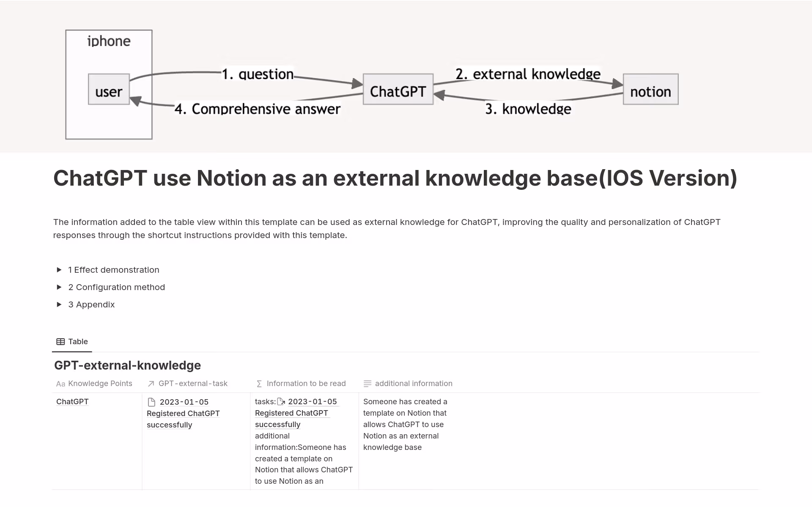Click the page icon beside 2023-01-05 in GPT-external-task cell
This screenshot has height=507, width=812.
[x=151, y=402]
